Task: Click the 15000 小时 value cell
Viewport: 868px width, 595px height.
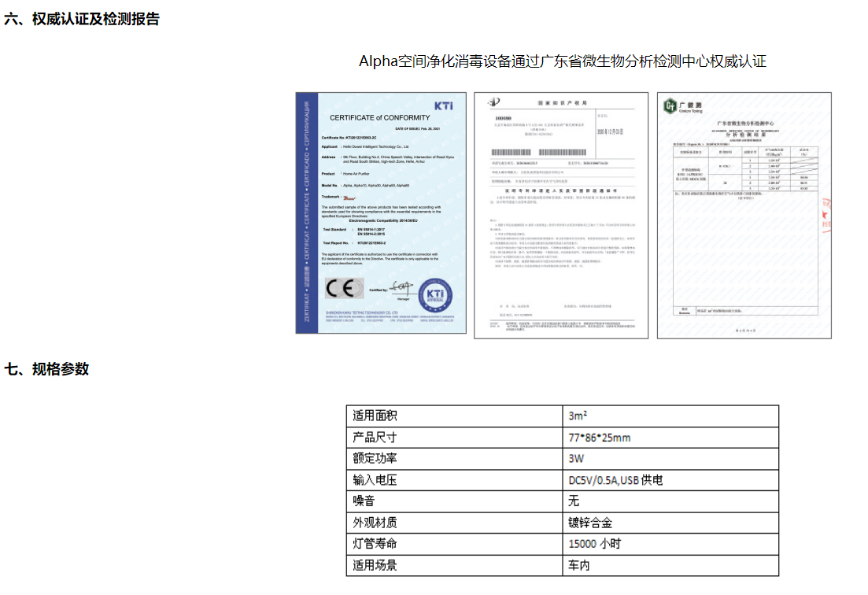Action: (671, 544)
